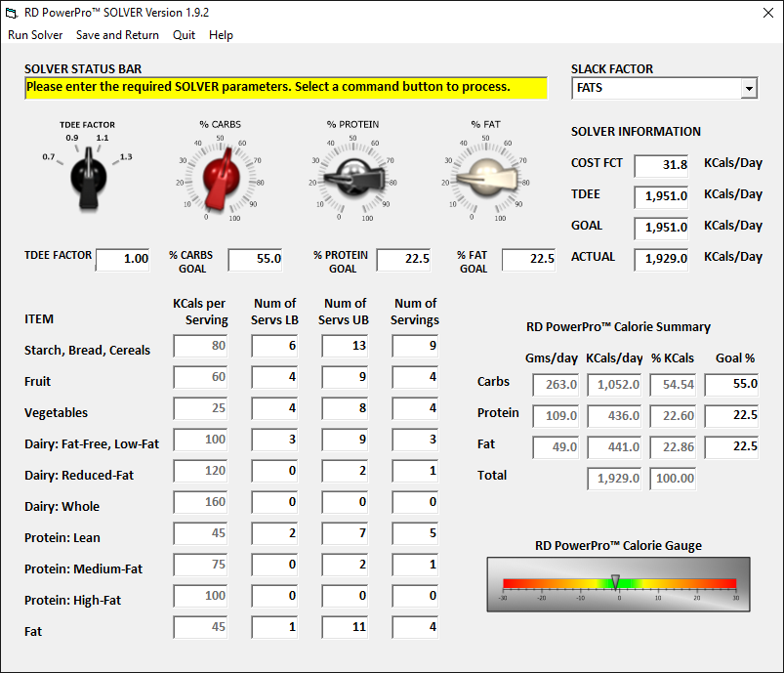Edit the Protein Goal % summary field
The height and width of the screenshot is (673, 784).
[x=731, y=416]
